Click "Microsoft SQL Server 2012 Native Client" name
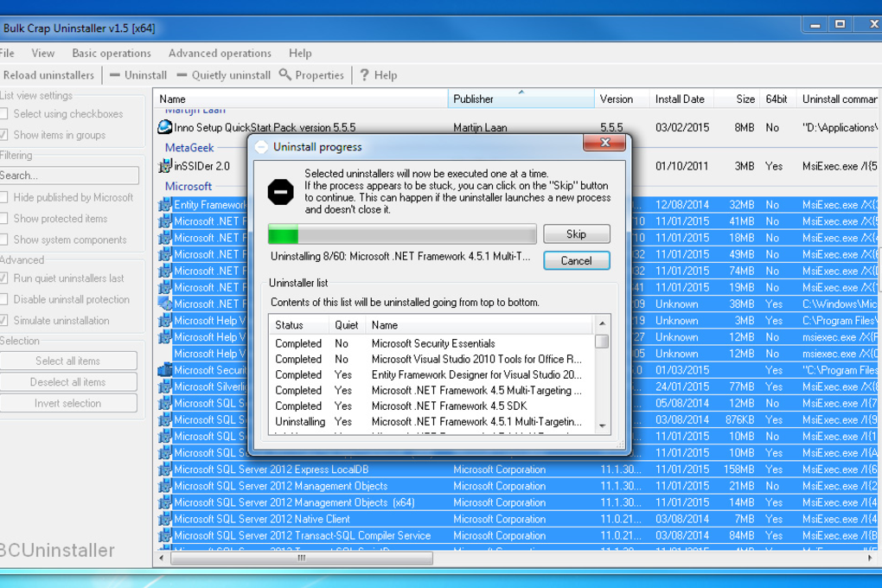 (262, 519)
